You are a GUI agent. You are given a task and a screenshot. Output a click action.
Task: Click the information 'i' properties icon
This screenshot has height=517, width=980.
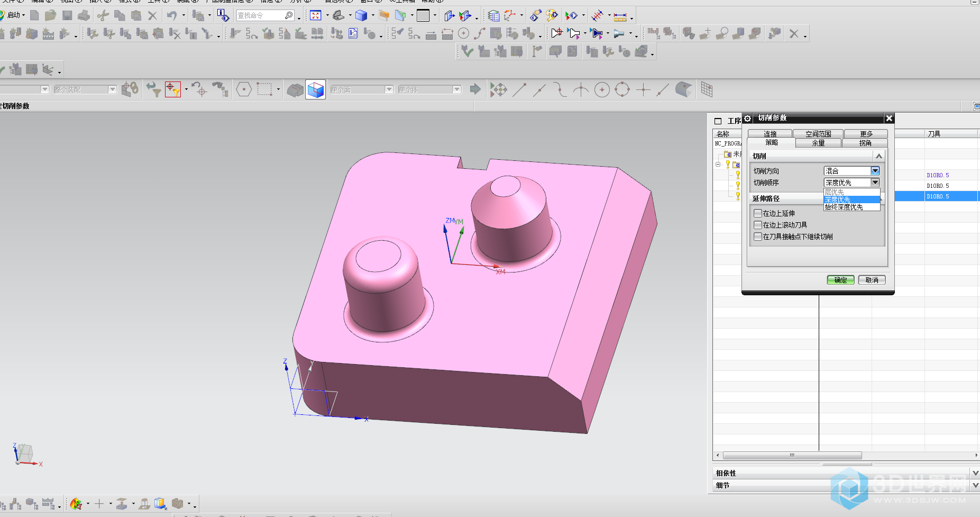pos(223,15)
